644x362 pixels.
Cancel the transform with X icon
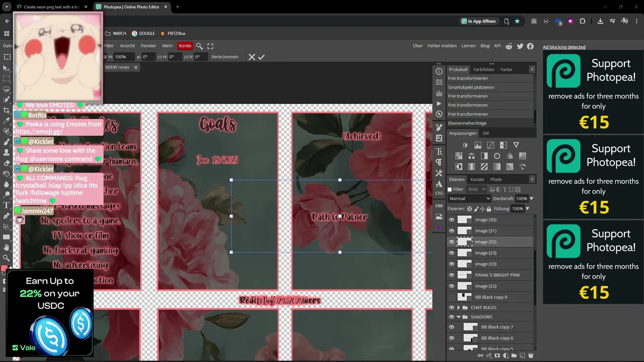[252, 57]
